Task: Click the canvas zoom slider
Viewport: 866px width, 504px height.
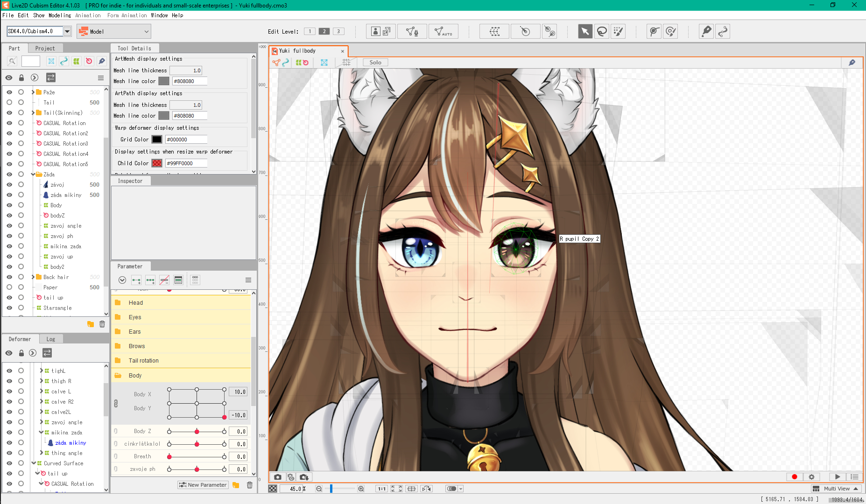Action: tap(340, 489)
